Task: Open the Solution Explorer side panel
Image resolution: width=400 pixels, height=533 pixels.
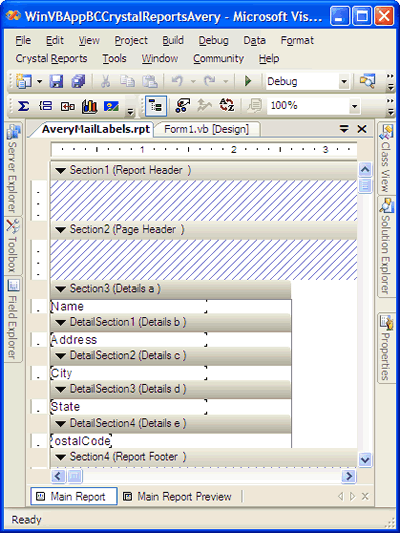Action: pyautogui.click(x=386, y=246)
